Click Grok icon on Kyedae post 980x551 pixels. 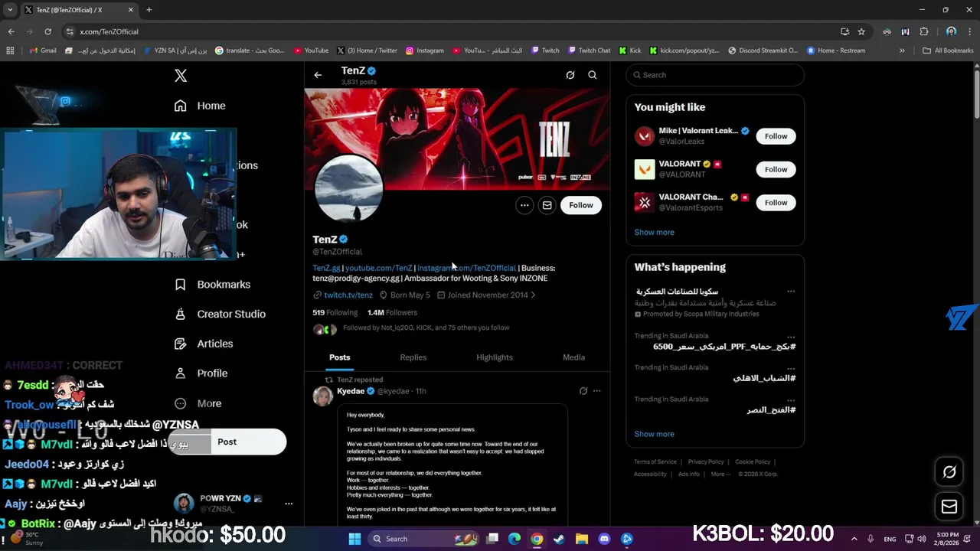583,391
